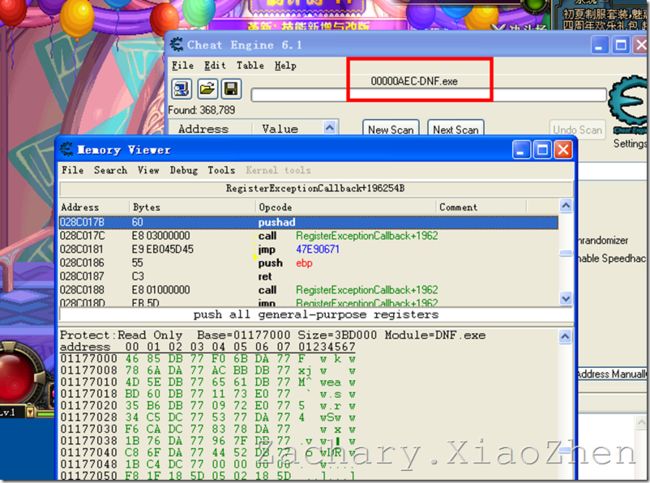Screen dimensions: 650x483
Task: Select the push ebp row at 028C0186
Action: tap(308, 263)
